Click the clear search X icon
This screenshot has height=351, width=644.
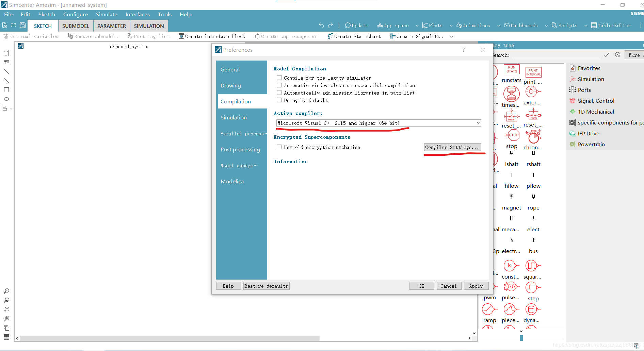pos(617,55)
